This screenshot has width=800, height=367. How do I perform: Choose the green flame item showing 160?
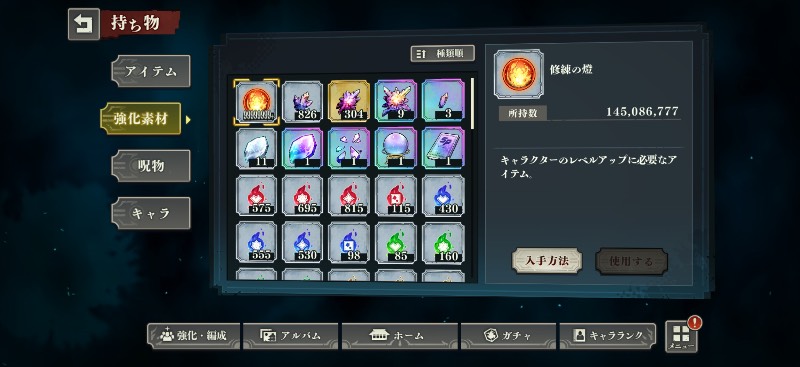443,242
